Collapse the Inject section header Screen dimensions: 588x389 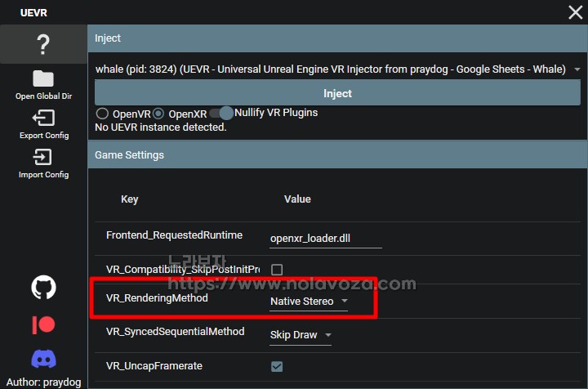[x=337, y=38]
